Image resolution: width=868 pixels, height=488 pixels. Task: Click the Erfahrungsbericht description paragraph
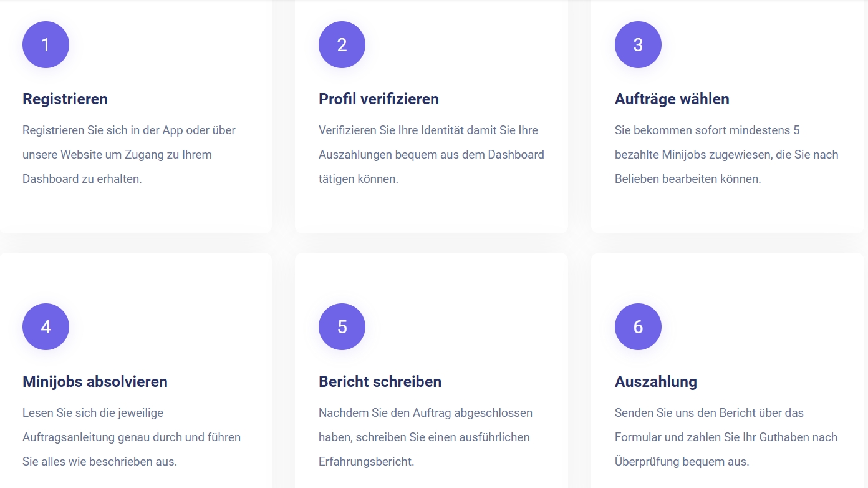[x=425, y=437]
